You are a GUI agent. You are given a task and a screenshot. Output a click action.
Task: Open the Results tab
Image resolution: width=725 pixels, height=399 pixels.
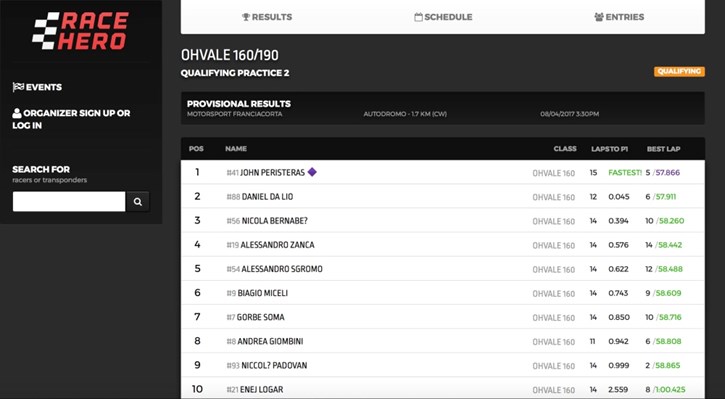[267, 17]
